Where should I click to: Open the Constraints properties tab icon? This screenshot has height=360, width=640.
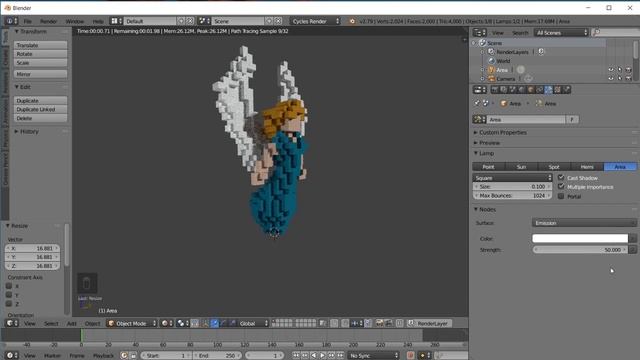540,90
